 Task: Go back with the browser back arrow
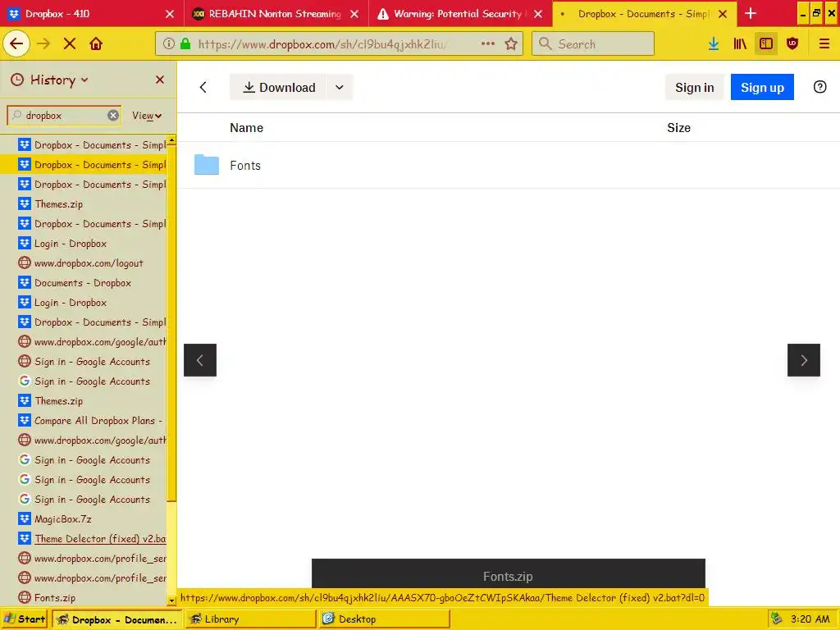click(x=16, y=44)
